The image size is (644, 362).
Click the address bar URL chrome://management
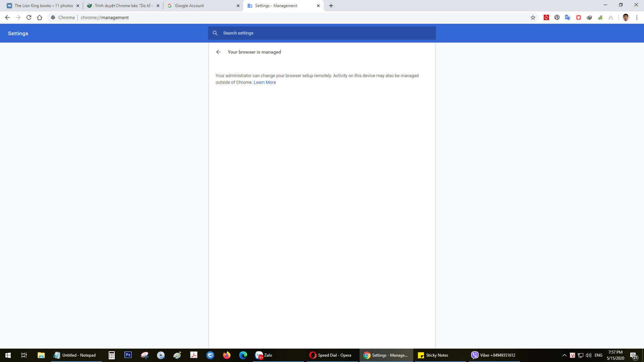click(105, 17)
